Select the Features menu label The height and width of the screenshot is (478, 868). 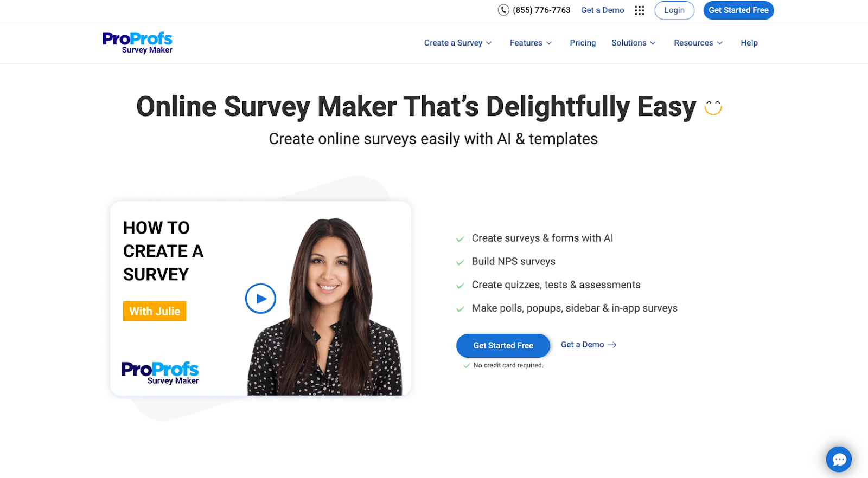point(526,43)
